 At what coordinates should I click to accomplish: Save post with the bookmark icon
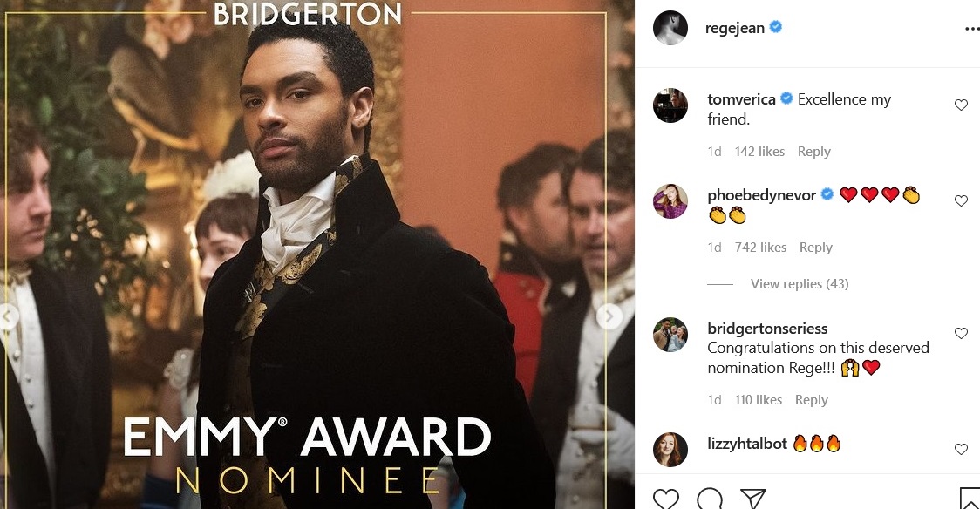click(x=970, y=499)
